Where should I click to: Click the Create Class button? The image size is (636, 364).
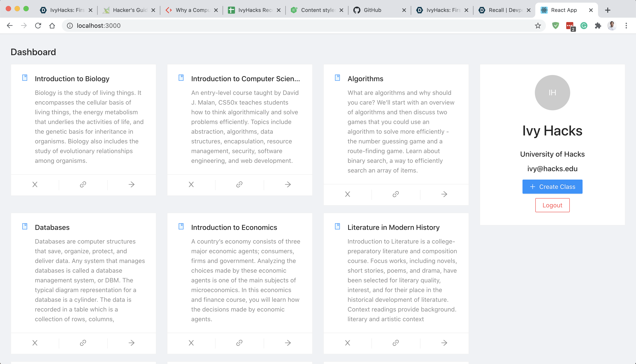(552, 186)
